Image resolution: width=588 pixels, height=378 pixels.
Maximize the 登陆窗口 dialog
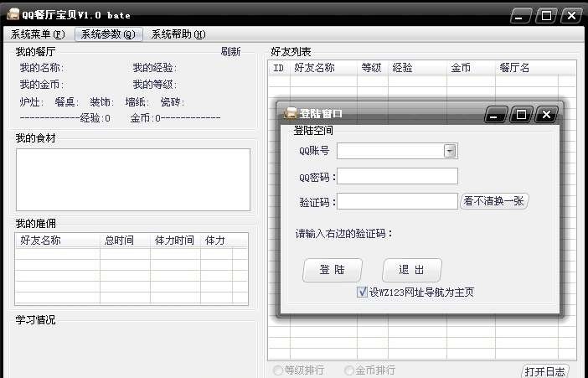pyautogui.click(x=521, y=115)
